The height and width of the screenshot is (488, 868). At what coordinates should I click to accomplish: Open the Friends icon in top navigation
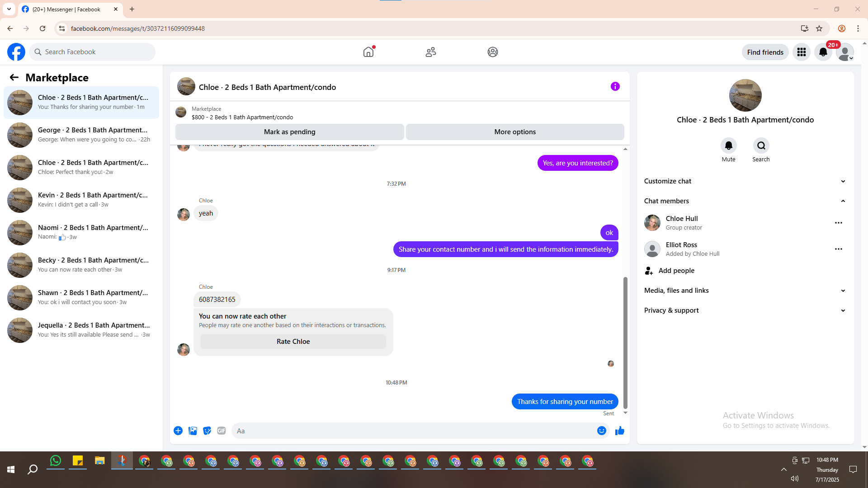tap(431, 52)
